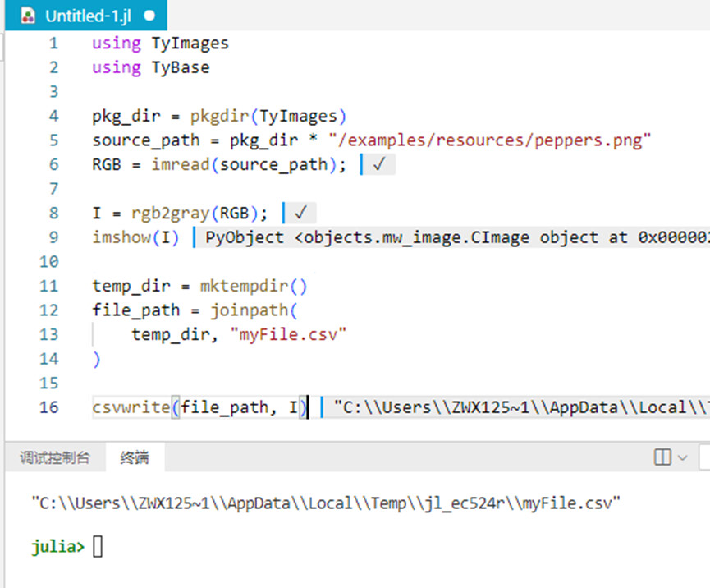Click joinpath( on line 12
The image size is (710, 588).
[x=254, y=310]
